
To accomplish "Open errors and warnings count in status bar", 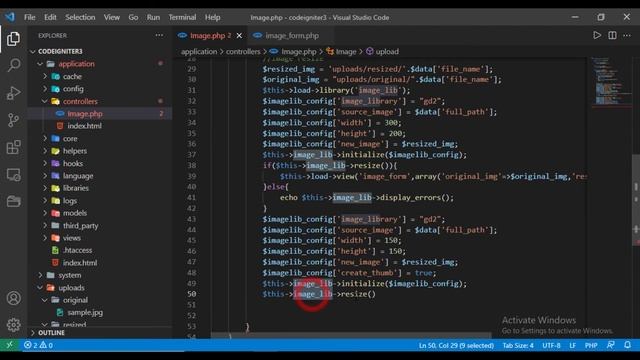I will tap(38, 345).
